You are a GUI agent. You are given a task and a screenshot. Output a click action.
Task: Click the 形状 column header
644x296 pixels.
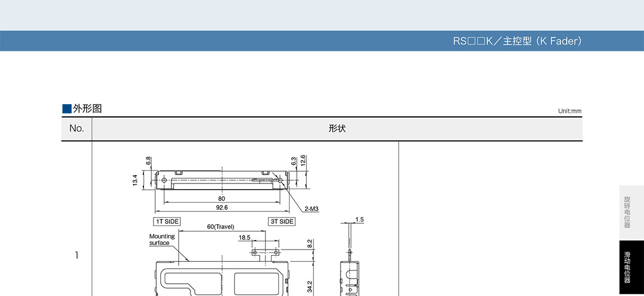[337, 129]
